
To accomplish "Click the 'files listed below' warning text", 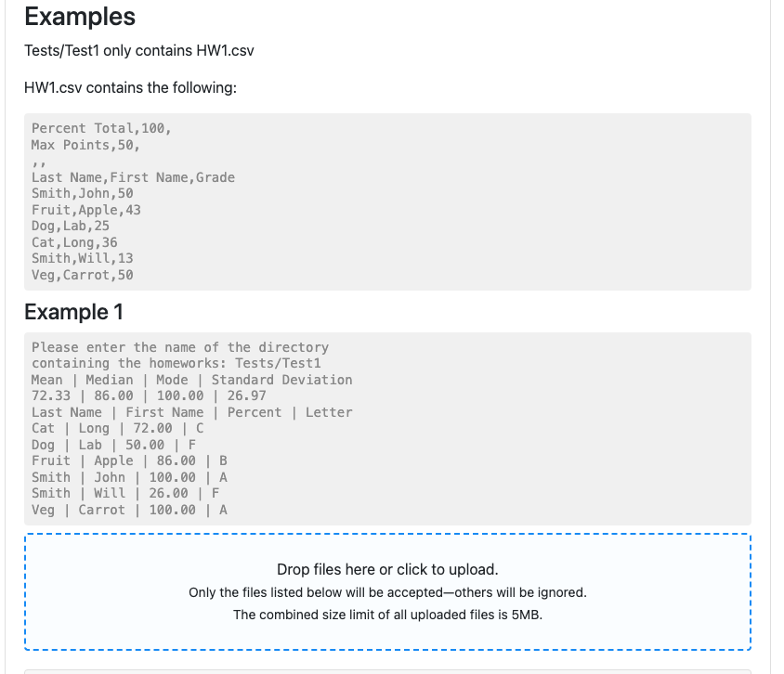I will coord(388,591).
